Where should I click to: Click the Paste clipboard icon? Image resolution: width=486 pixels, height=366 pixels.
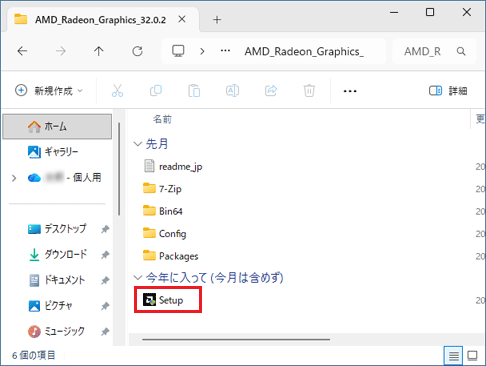(x=194, y=91)
